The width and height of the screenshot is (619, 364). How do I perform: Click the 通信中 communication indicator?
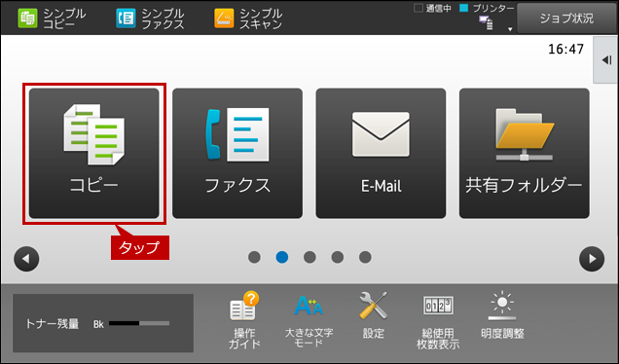point(432,9)
